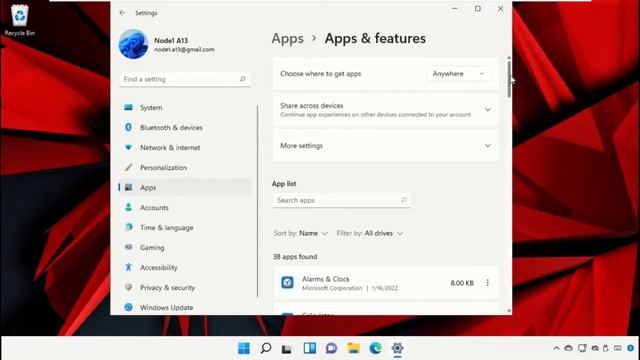The width and height of the screenshot is (640, 360).
Task: Open Widgets from the taskbar
Action: coord(310,348)
